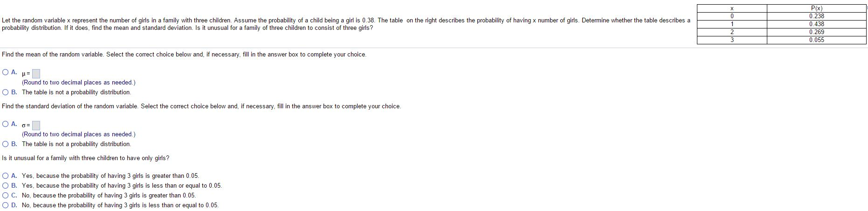Click the μ answer input box

pyautogui.click(x=36, y=73)
